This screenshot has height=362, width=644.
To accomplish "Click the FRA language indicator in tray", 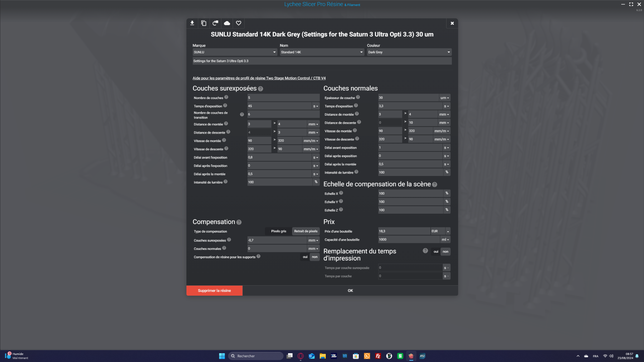I will (x=596, y=356).
